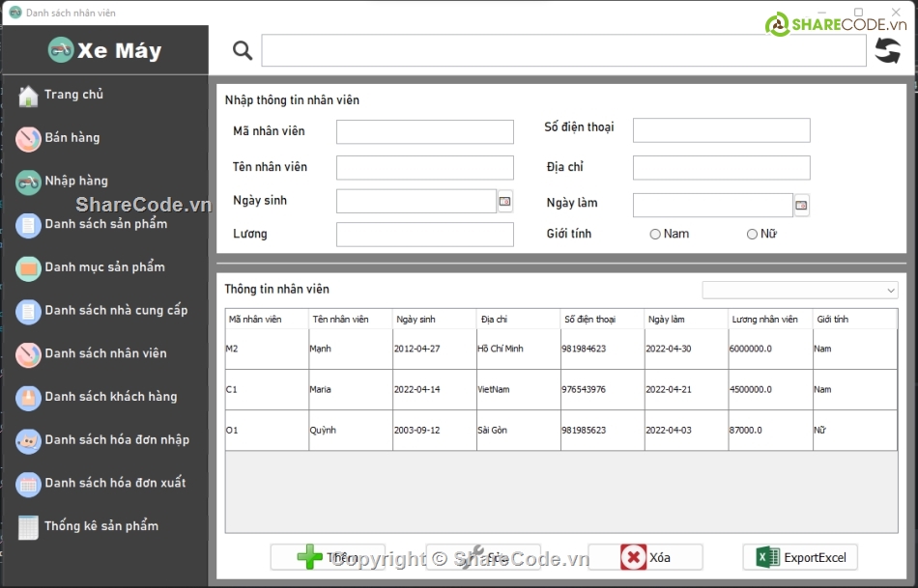Screen dimensions: 918x588
Task: Click the red X Xóa icon
Action: pos(633,557)
